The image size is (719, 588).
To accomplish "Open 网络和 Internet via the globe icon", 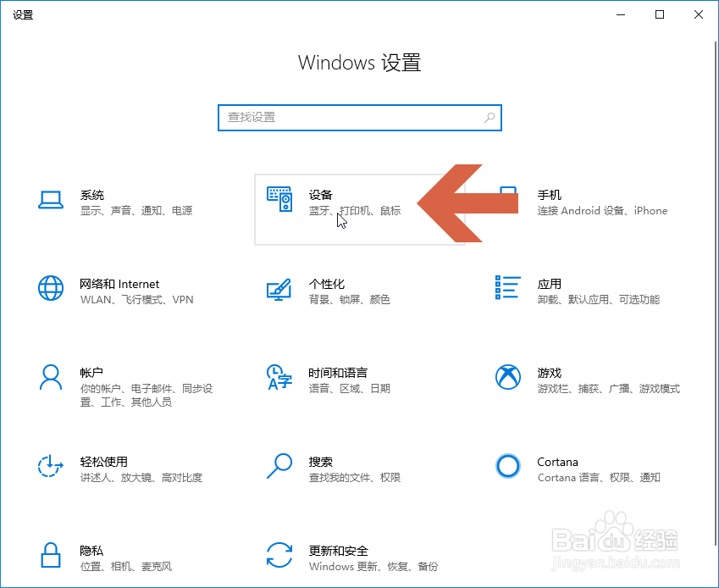I will [x=51, y=289].
